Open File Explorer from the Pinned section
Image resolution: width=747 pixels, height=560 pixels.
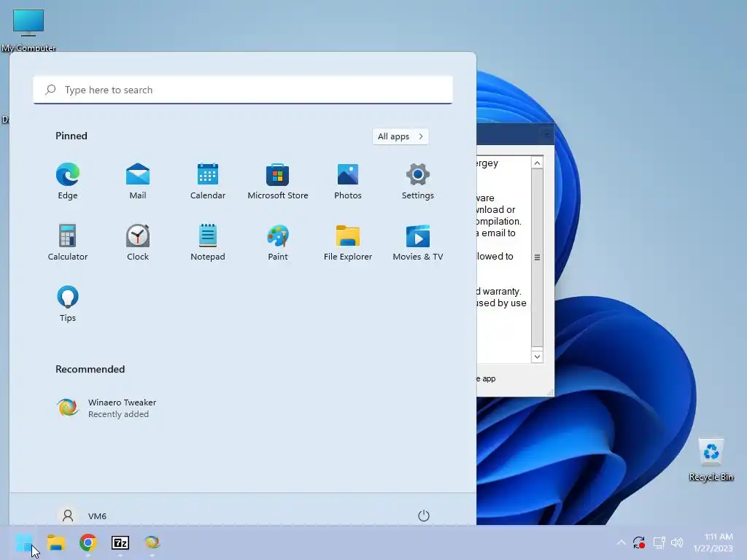tap(348, 242)
